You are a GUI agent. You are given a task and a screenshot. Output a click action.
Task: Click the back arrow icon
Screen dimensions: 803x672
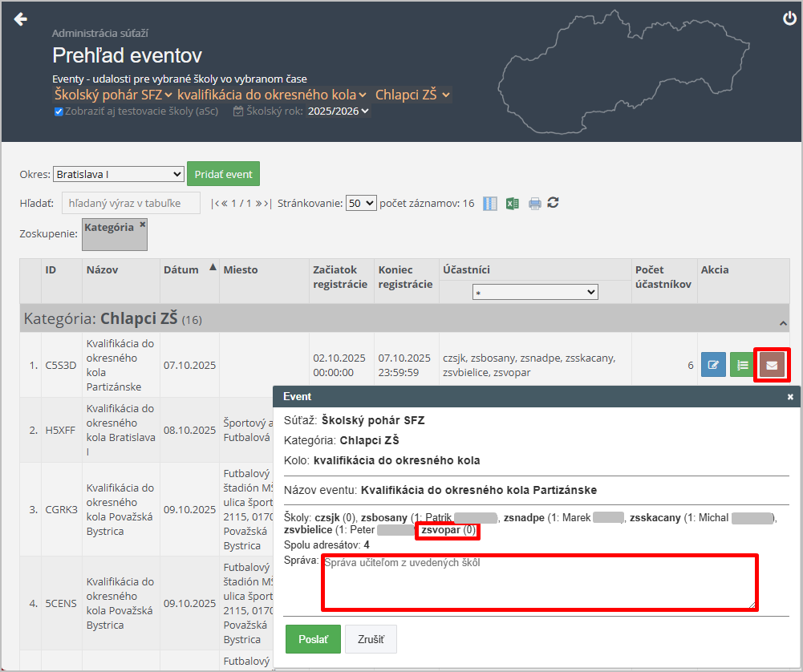pyautogui.click(x=21, y=20)
